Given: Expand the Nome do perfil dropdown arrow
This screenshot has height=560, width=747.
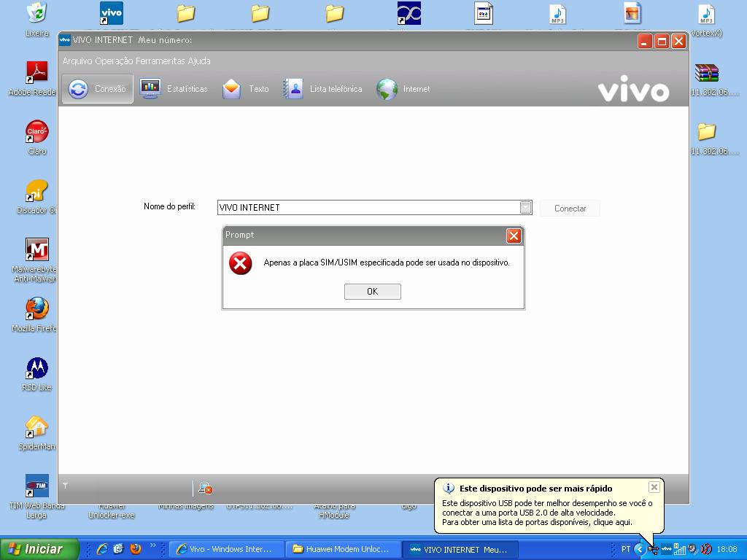Looking at the screenshot, I should [525, 208].
